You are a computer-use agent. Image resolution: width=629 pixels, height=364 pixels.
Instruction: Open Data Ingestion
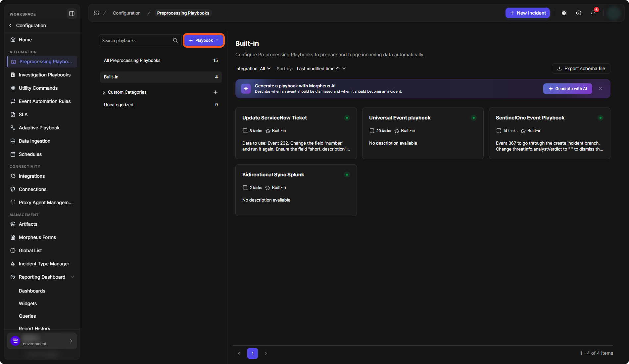click(42, 141)
